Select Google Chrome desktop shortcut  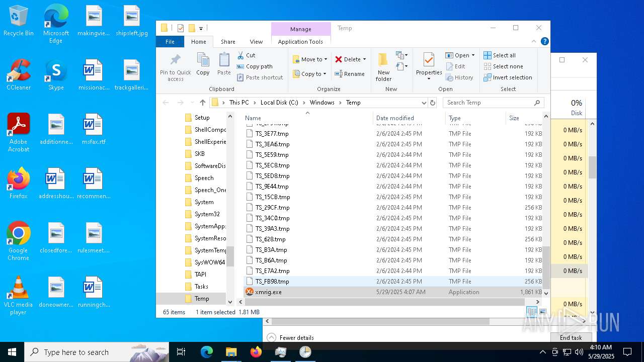(x=19, y=241)
